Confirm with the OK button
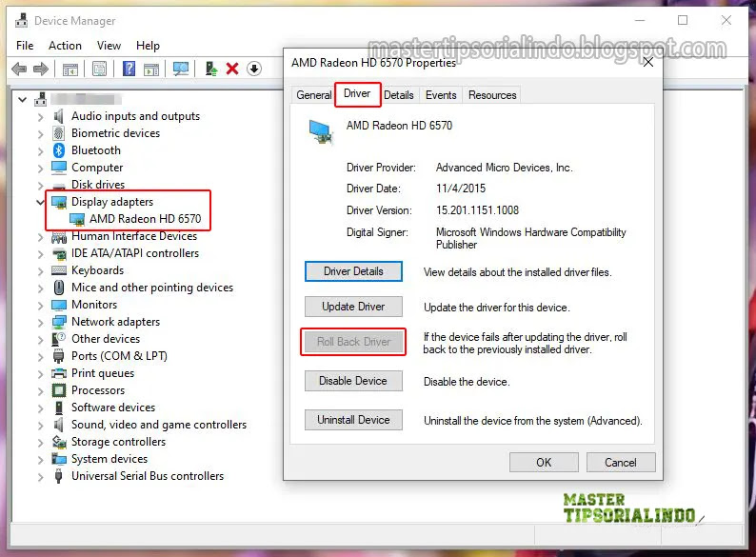Image resolution: width=756 pixels, height=557 pixels. [x=544, y=463]
